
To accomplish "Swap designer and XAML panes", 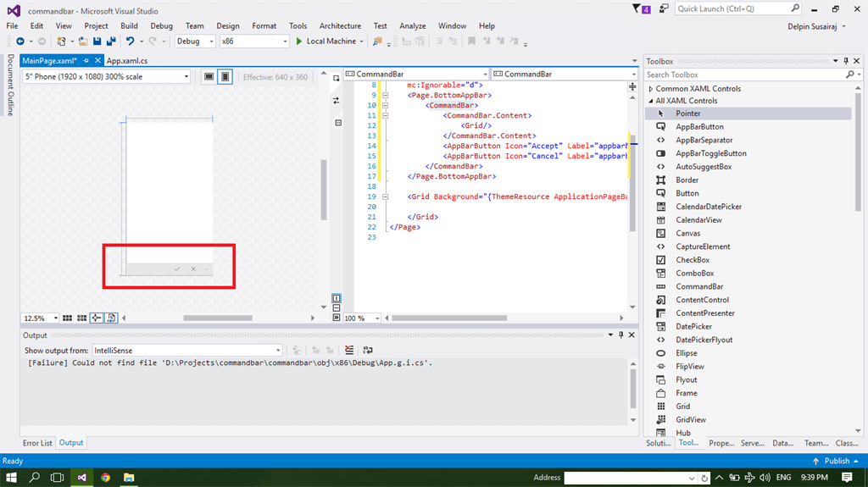I will point(337,100).
